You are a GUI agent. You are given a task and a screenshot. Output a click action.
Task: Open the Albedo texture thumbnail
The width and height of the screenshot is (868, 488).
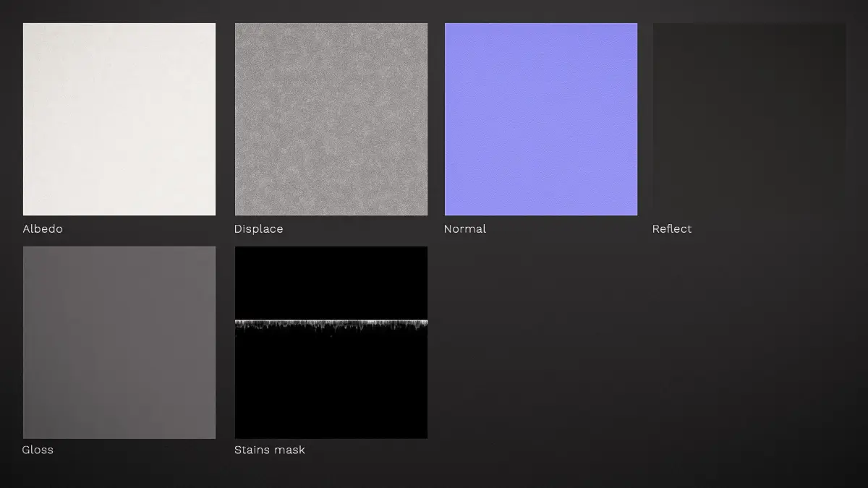(x=119, y=119)
